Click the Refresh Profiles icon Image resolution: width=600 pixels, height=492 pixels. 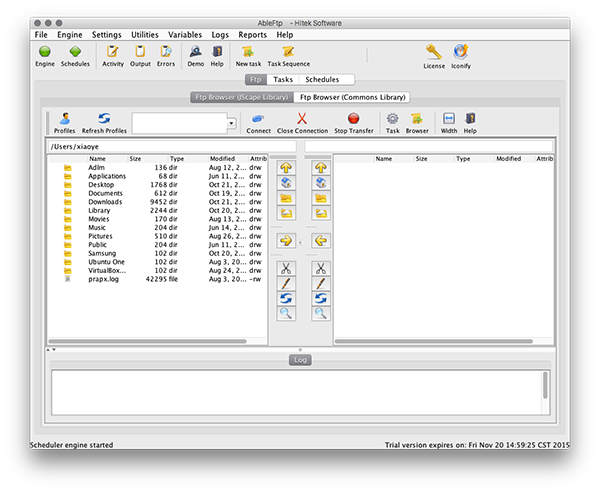104,119
